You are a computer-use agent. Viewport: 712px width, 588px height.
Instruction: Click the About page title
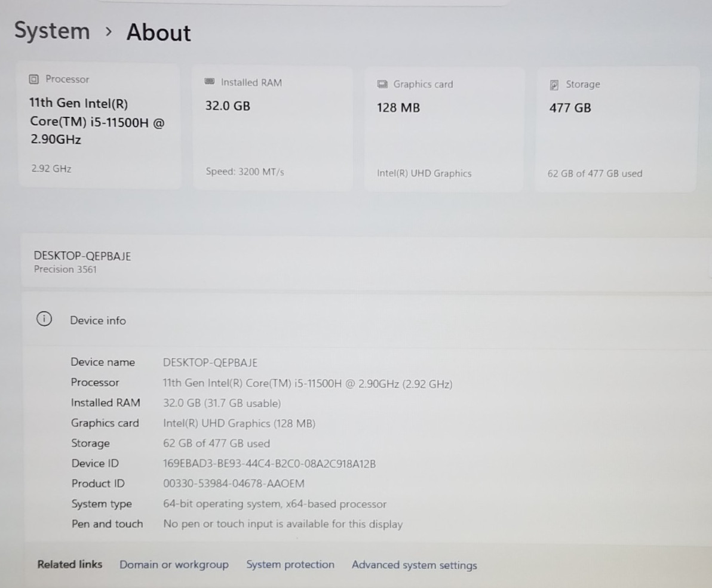coord(159,33)
